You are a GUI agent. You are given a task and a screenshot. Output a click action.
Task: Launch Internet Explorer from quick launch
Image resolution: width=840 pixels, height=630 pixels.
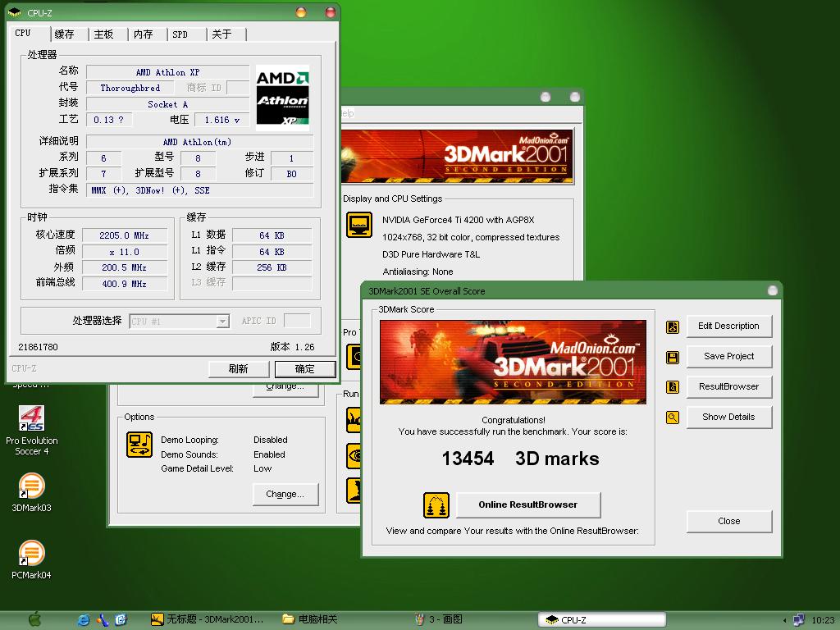84,620
